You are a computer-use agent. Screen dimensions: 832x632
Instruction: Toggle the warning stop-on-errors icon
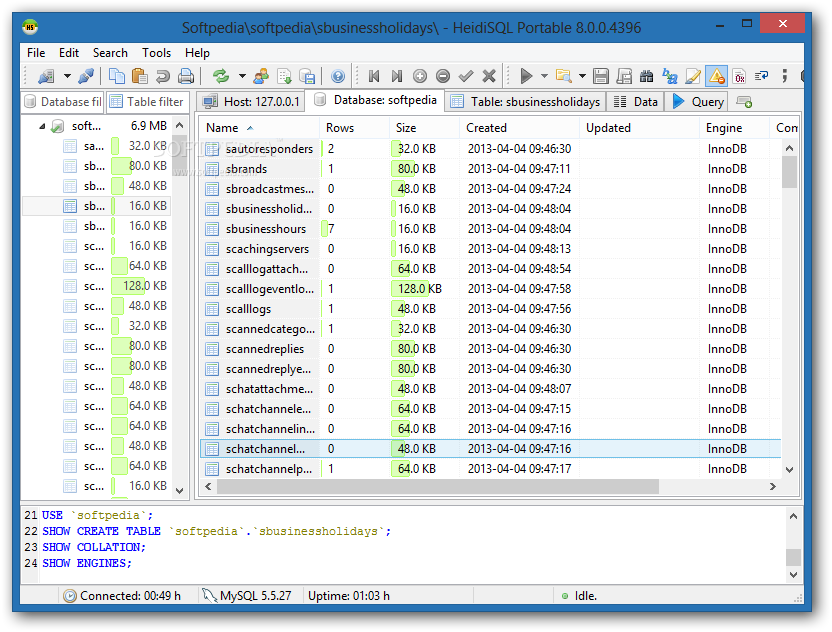point(716,76)
